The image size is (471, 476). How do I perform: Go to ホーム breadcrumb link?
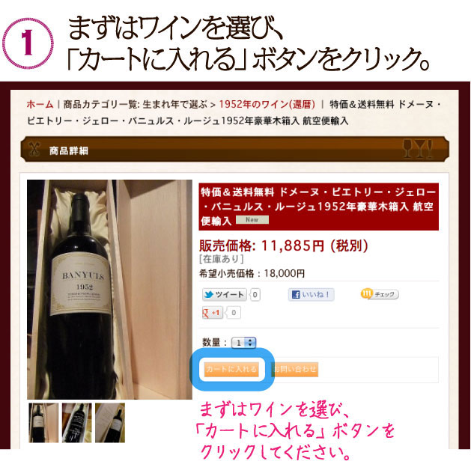click(40, 105)
